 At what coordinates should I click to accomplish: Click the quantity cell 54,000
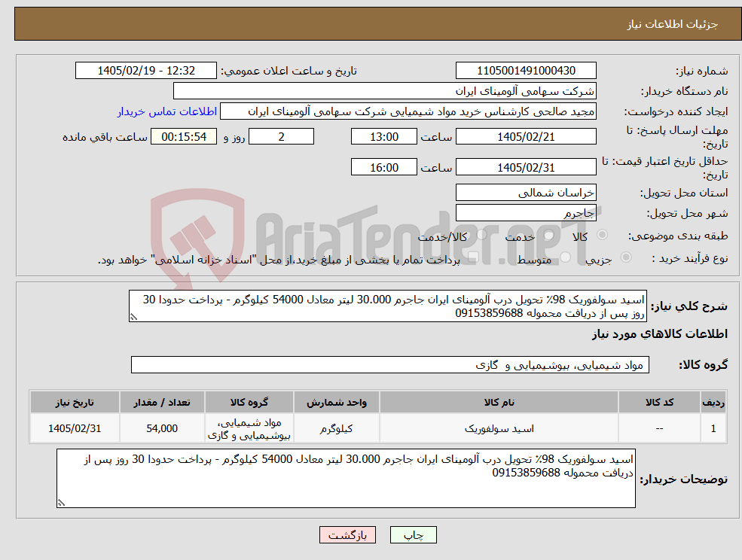tap(162, 428)
